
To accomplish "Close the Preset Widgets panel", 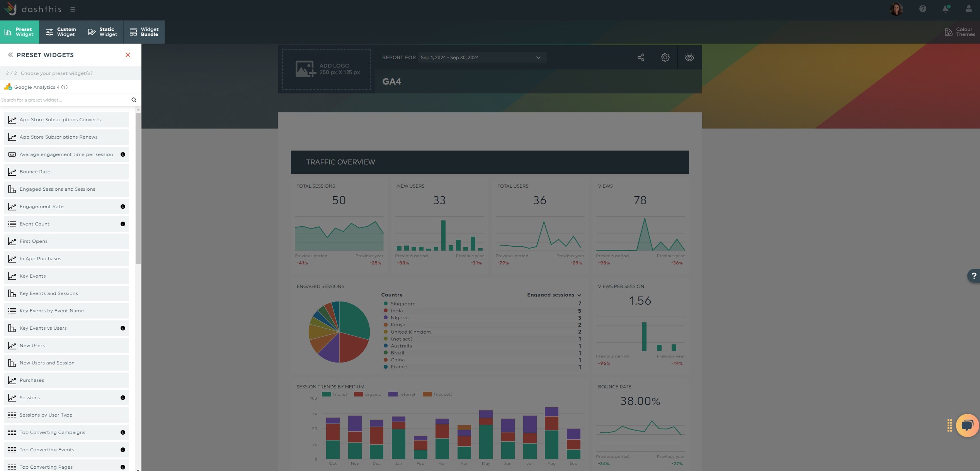I will [128, 55].
